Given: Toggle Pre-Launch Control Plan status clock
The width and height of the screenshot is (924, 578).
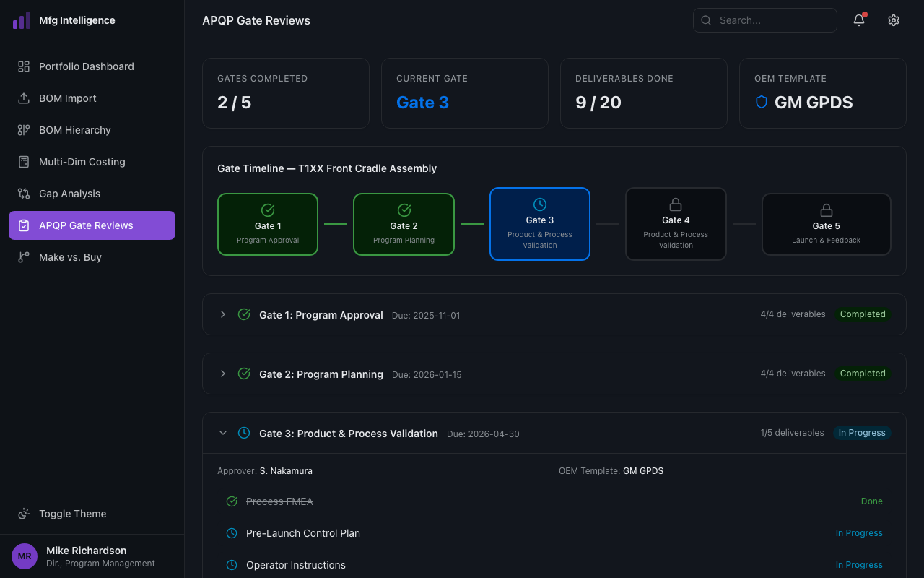Looking at the screenshot, I should (x=232, y=532).
